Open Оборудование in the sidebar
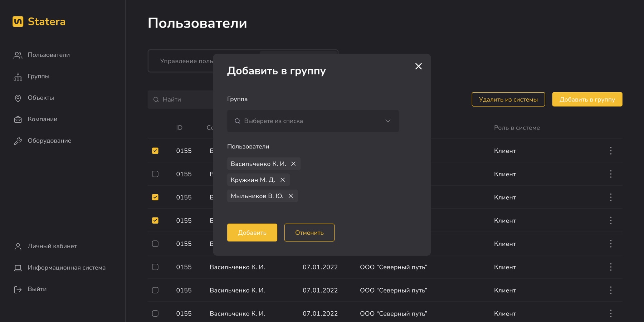This screenshot has width=644, height=322. [x=42, y=141]
